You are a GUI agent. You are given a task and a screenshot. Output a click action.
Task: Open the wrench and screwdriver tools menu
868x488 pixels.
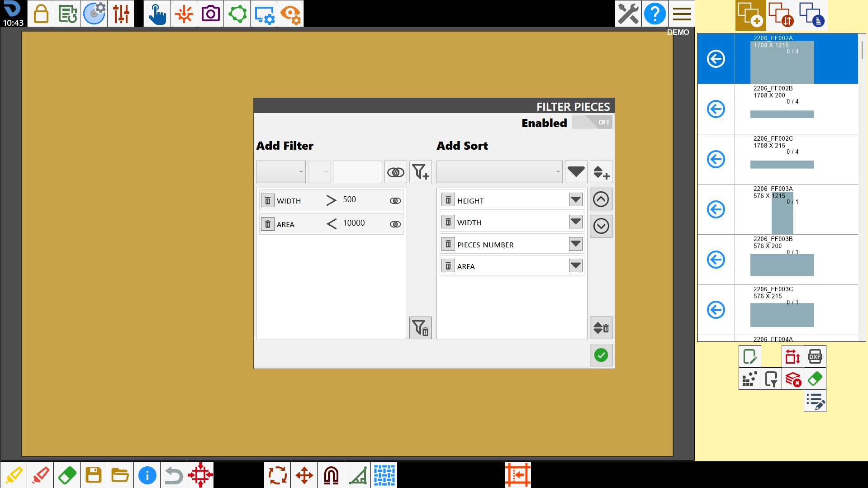click(628, 14)
